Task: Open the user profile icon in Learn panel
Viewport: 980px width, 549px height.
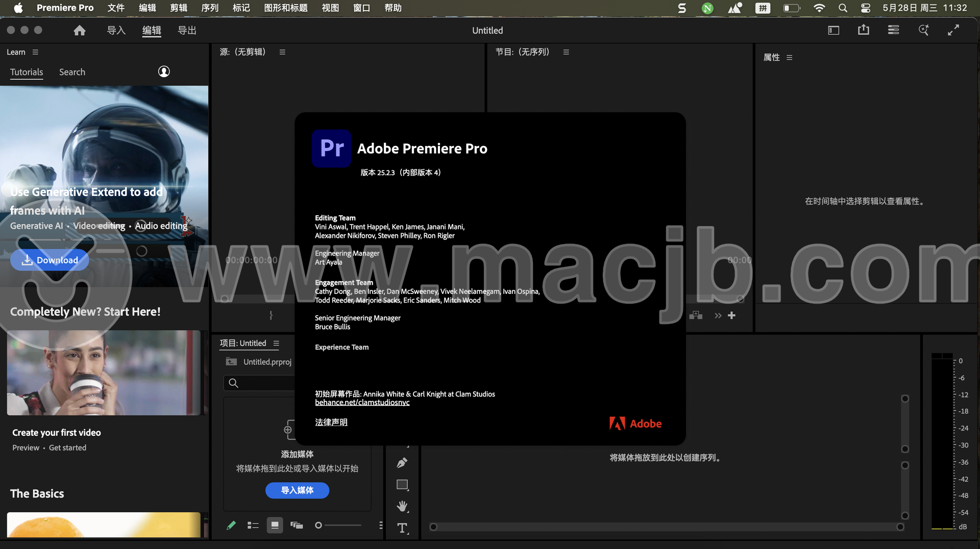Action: (x=164, y=71)
